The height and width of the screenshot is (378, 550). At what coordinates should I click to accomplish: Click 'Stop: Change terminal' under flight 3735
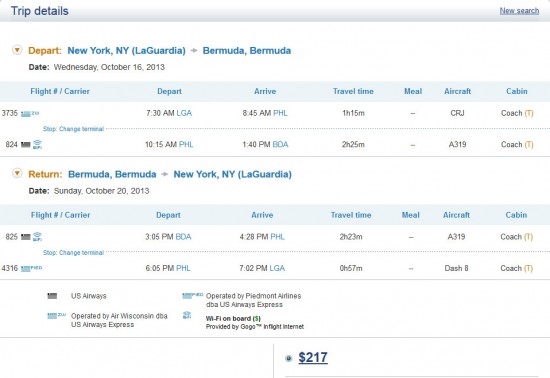[73, 129]
